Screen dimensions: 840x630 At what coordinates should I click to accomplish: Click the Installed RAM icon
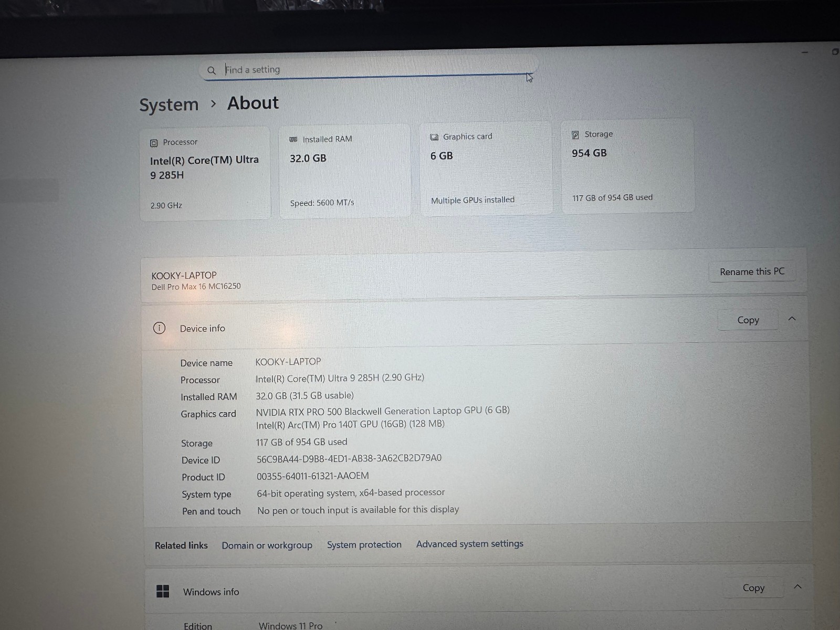[x=293, y=140]
